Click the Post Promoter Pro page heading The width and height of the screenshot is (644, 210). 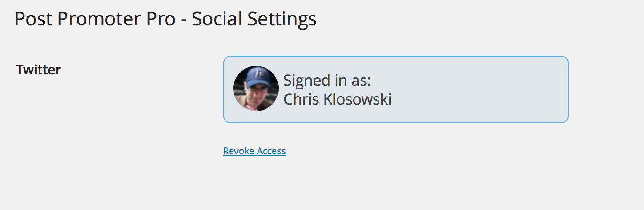click(x=165, y=19)
